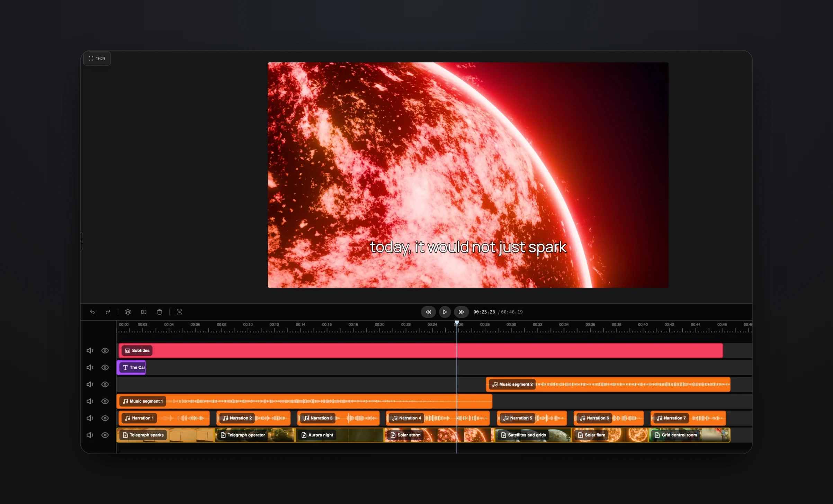Click the trash delete icon
Screen dimensions: 833x504
coord(160,312)
